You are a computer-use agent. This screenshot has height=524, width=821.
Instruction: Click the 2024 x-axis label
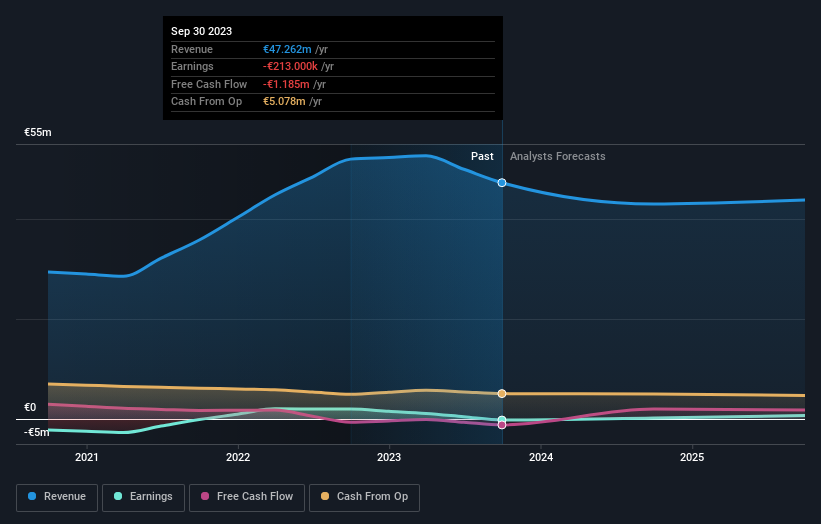[x=541, y=457]
